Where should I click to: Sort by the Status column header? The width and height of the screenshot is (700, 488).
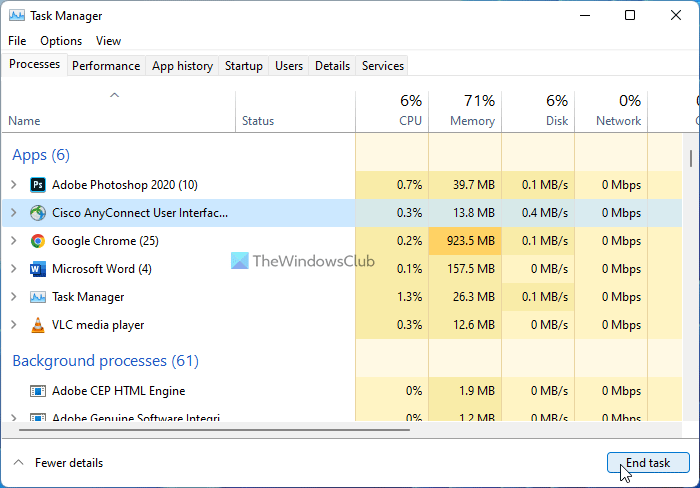(x=296, y=112)
